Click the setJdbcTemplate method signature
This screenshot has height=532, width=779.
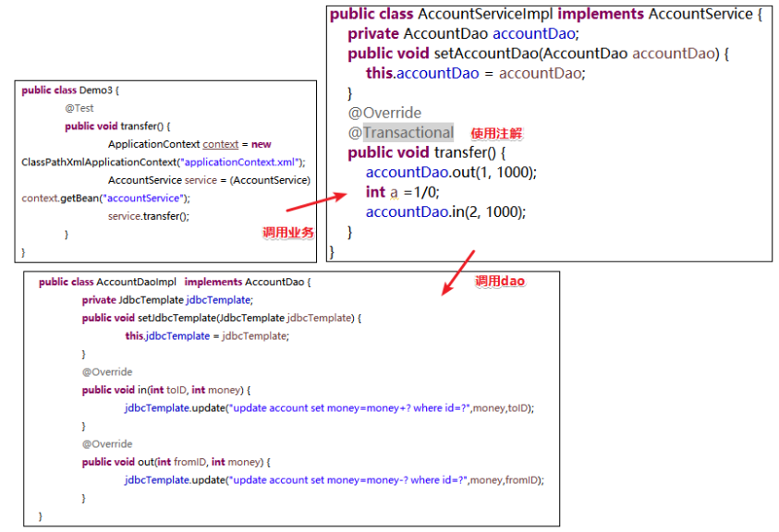pos(222,318)
